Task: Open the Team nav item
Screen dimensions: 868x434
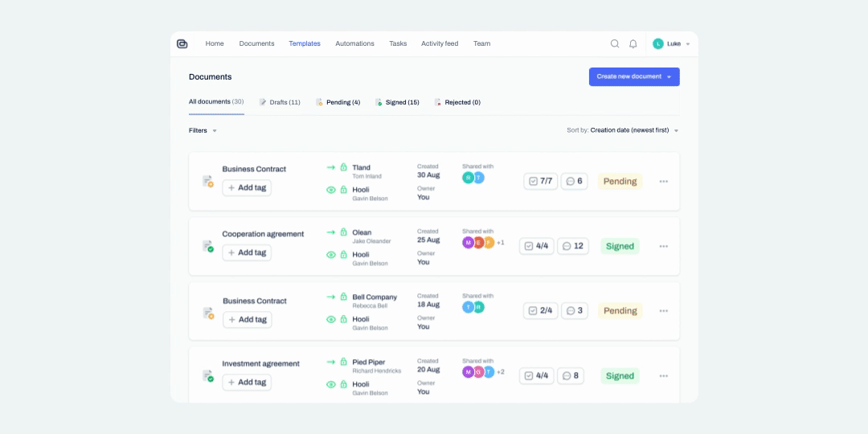Action: 481,43
